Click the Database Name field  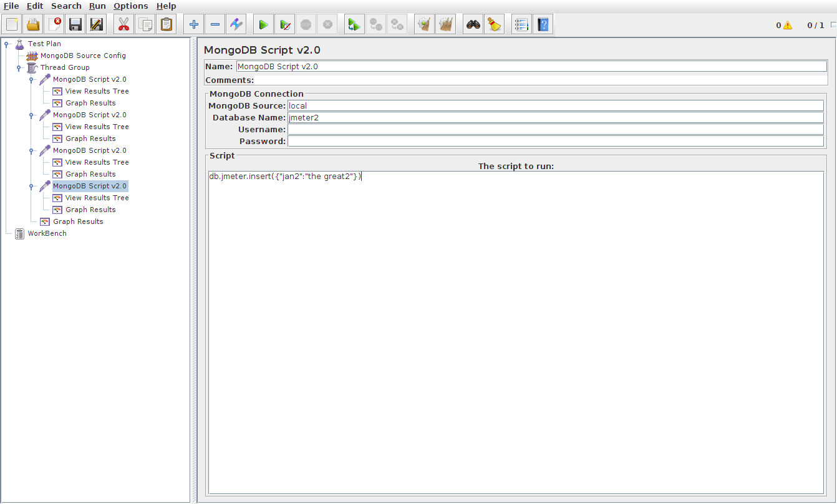pos(556,117)
